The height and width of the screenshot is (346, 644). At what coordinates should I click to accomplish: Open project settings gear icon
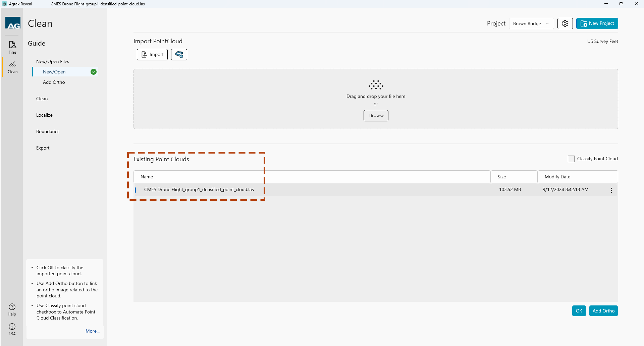click(x=565, y=23)
